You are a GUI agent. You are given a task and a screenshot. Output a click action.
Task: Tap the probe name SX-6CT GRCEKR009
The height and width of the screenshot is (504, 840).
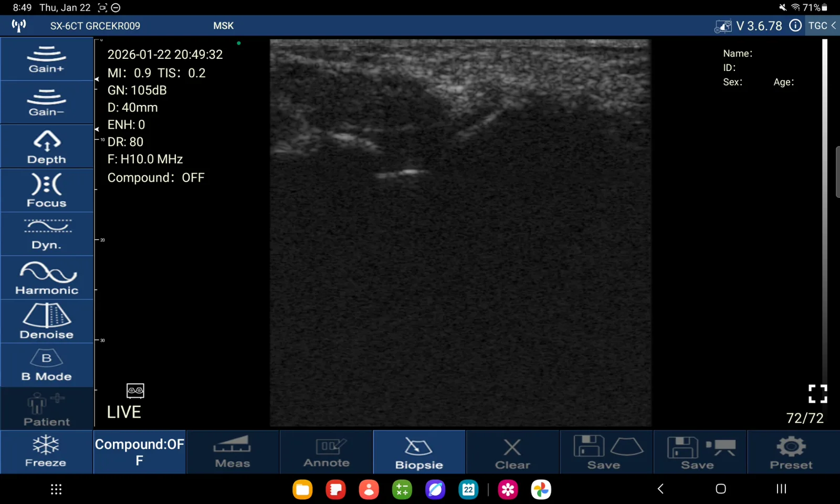[x=95, y=26]
